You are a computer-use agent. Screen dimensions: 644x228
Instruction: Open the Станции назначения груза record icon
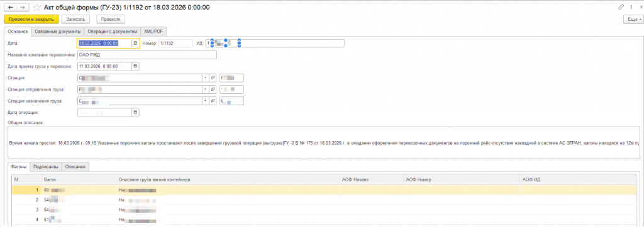[x=213, y=101]
